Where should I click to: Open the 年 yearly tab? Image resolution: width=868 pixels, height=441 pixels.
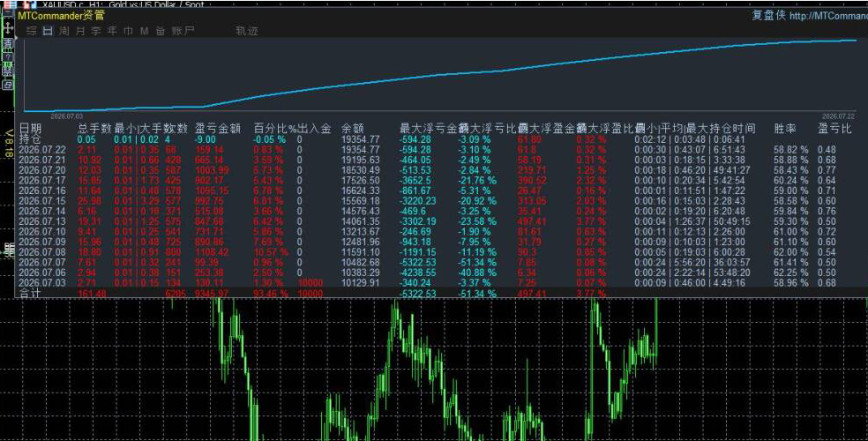click(x=112, y=31)
